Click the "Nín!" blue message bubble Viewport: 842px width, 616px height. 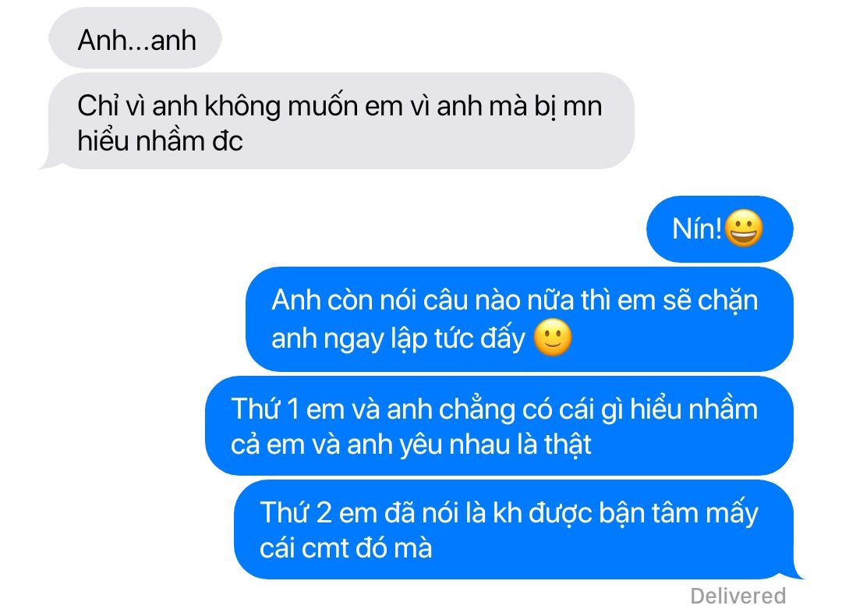click(720, 228)
